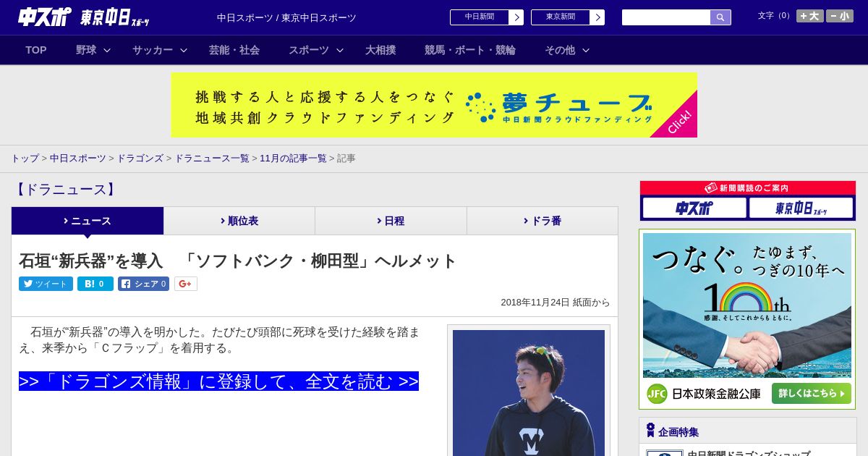Switch to the ドラ番 tab
The width and height of the screenshot is (868, 456).
[x=542, y=221]
